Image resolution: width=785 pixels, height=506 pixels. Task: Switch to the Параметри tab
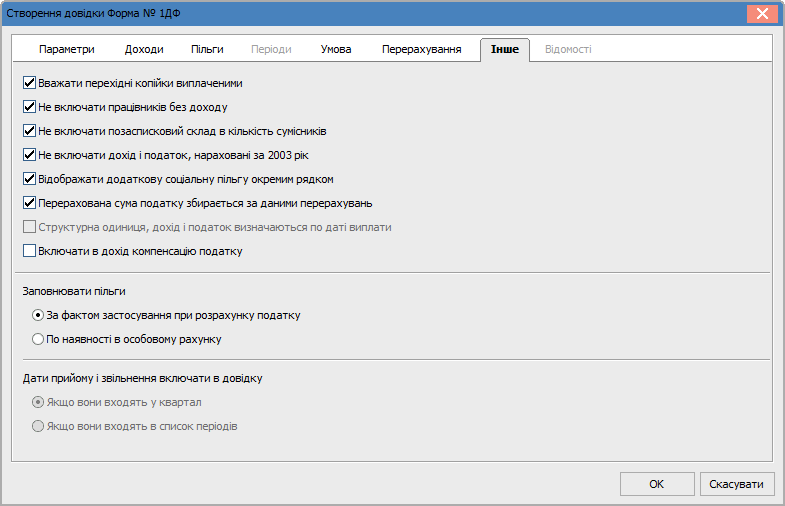67,50
